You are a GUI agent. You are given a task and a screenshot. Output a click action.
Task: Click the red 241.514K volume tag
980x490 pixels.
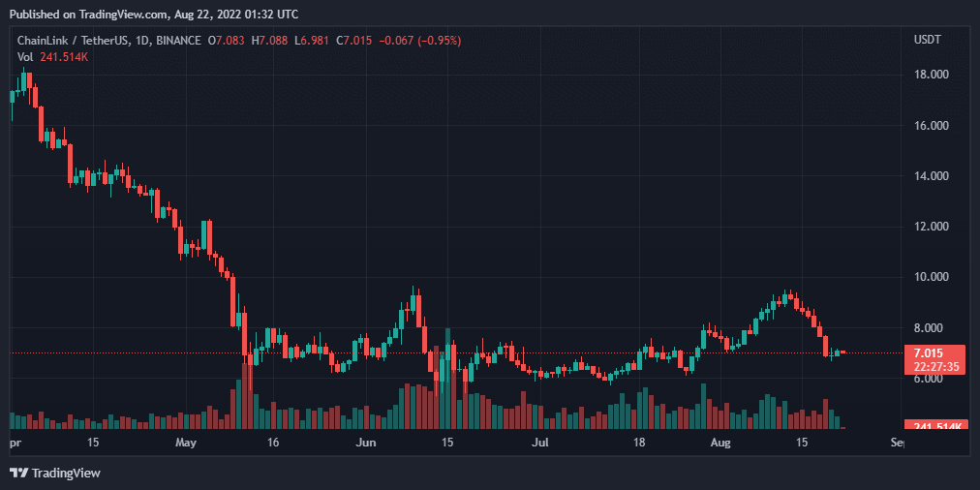(934, 427)
